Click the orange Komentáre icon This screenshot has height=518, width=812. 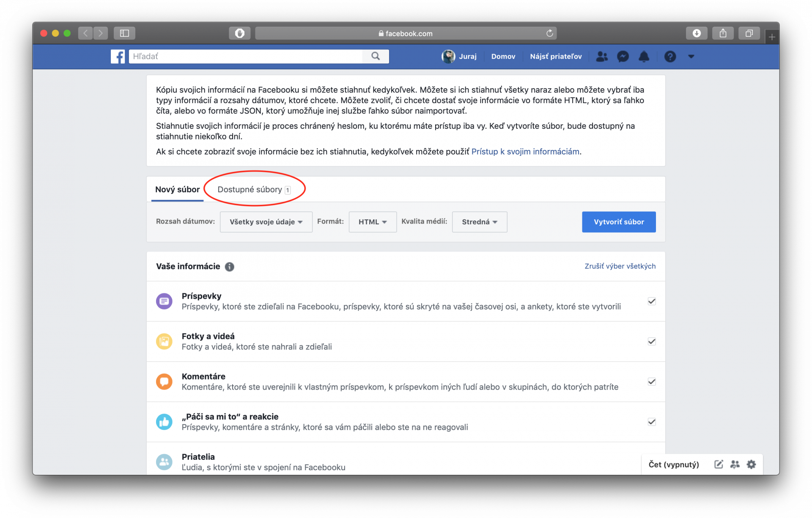pos(164,382)
